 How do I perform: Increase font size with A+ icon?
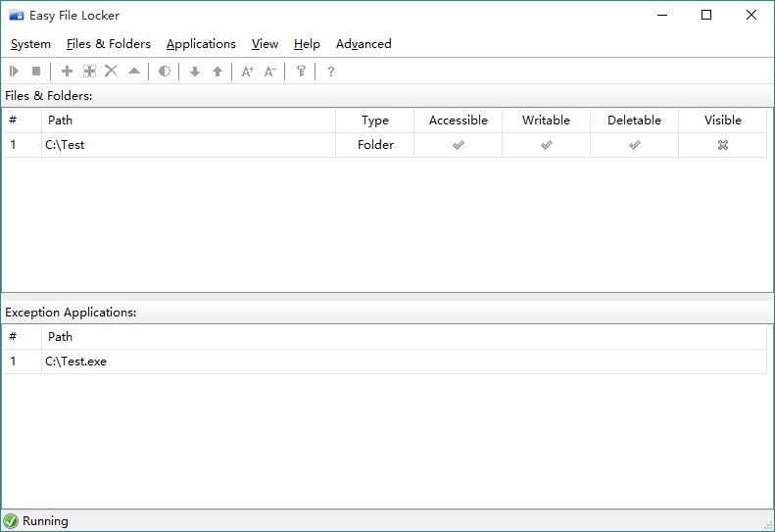[248, 72]
